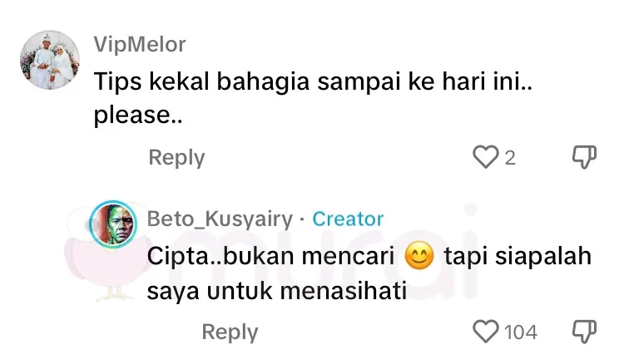This screenshot has width=624, height=364.
Task: Like VipMelor's comment with the heart icon
Action: coord(483,157)
